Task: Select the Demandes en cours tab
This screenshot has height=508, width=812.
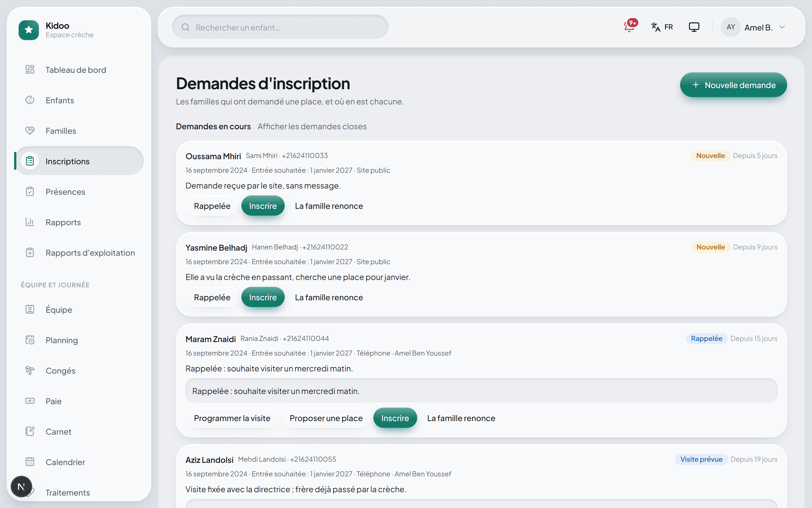Action: 213,126
